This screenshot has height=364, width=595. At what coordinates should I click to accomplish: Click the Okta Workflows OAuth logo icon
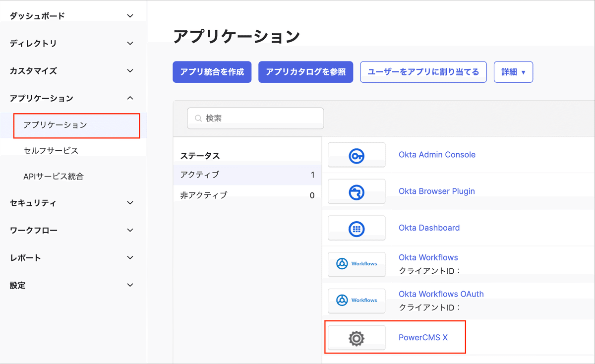coord(357,300)
